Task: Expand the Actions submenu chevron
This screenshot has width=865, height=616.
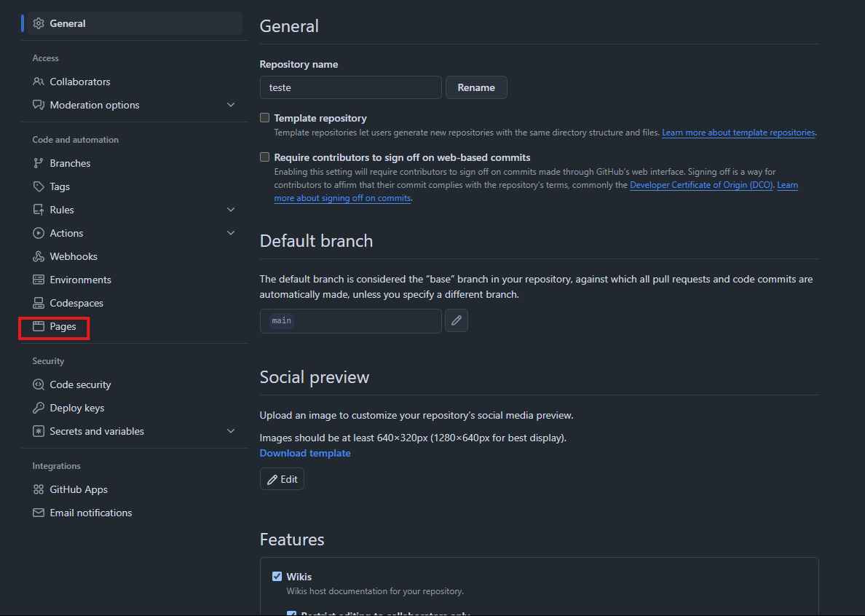Action: [231, 233]
